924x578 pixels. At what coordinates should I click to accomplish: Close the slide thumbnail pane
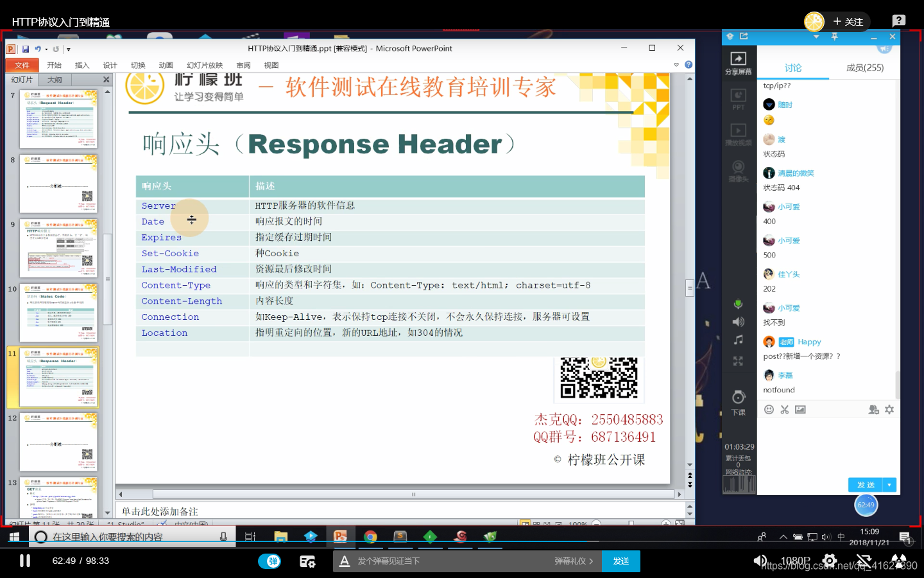click(106, 80)
